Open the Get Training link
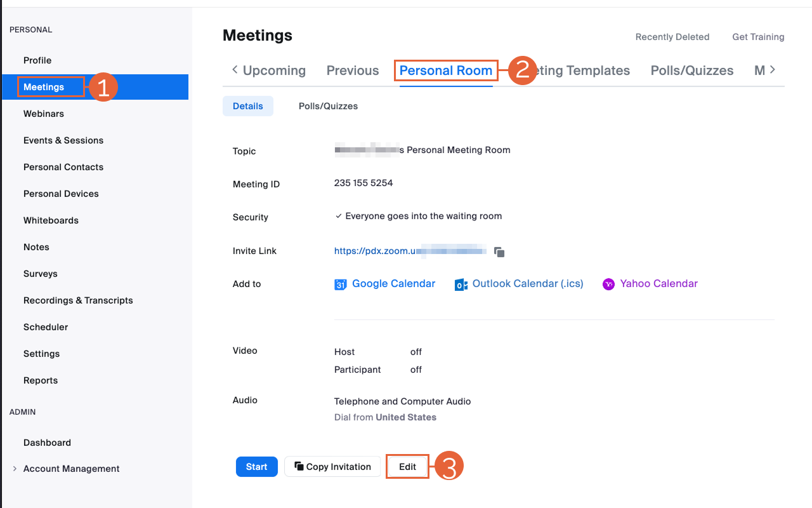Image resolution: width=812 pixels, height=508 pixels. tap(758, 37)
